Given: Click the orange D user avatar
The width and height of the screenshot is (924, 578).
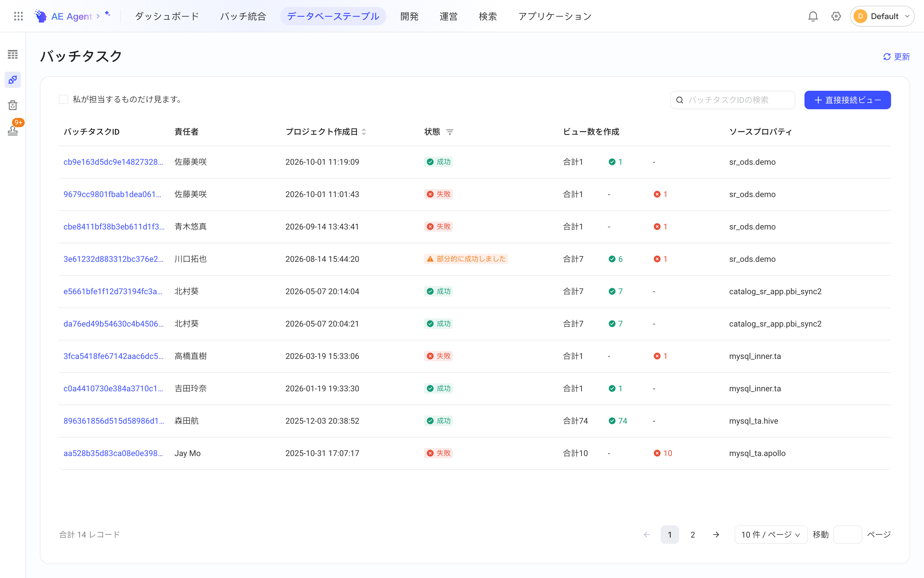Looking at the screenshot, I should tap(860, 16).
